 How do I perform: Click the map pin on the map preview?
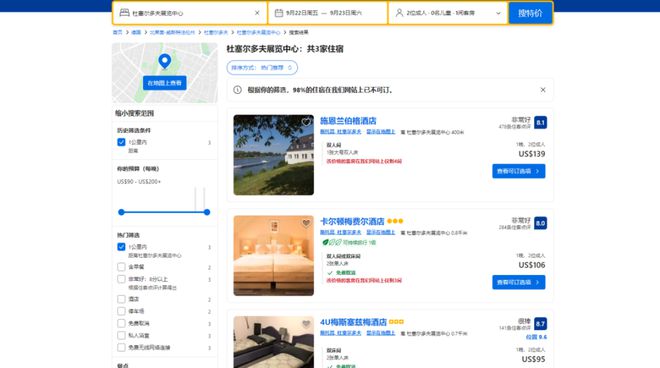(165, 61)
